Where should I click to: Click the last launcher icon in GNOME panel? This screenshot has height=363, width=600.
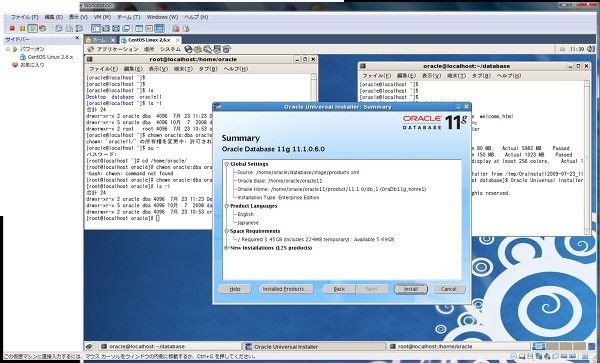tap(227, 49)
